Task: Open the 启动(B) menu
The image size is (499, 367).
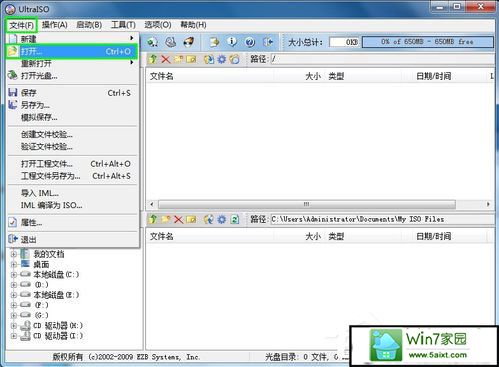Action: point(89,25)
